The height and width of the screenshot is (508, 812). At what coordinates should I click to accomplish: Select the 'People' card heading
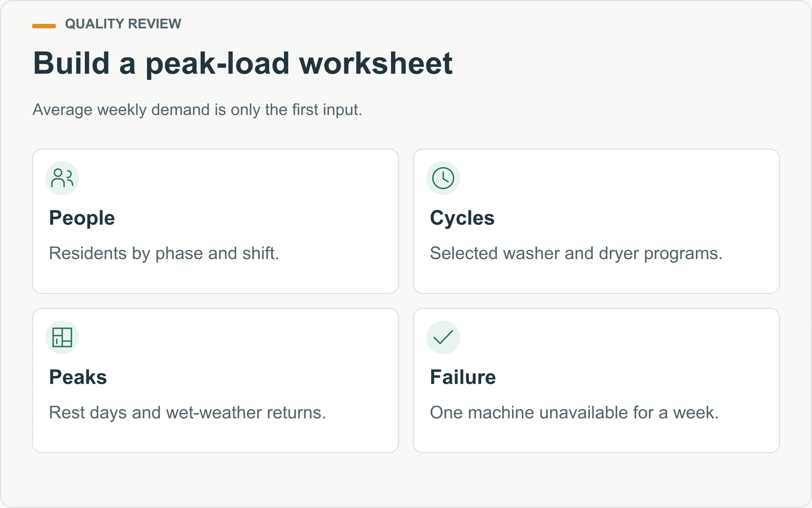82,218
